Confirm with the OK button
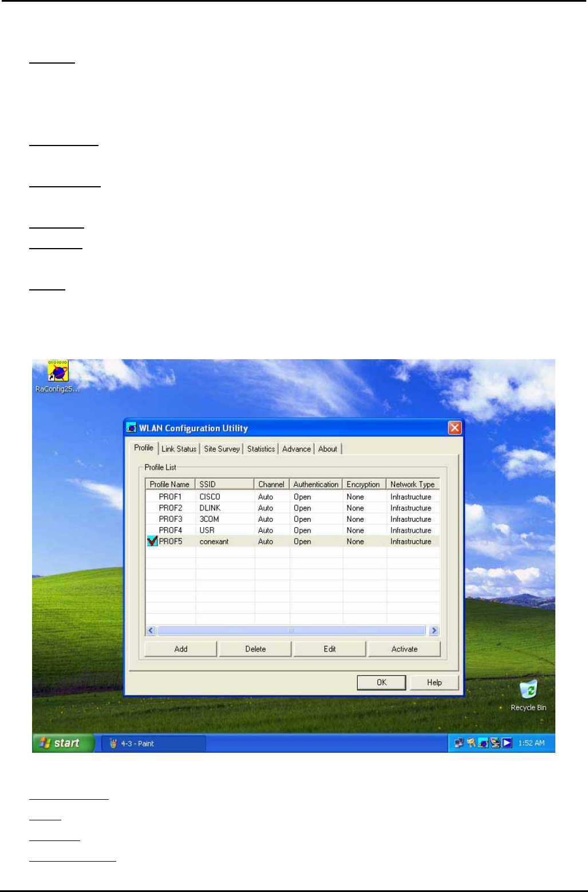The width and height of the screenshot is (588, 892). click(x=382, y=682)
